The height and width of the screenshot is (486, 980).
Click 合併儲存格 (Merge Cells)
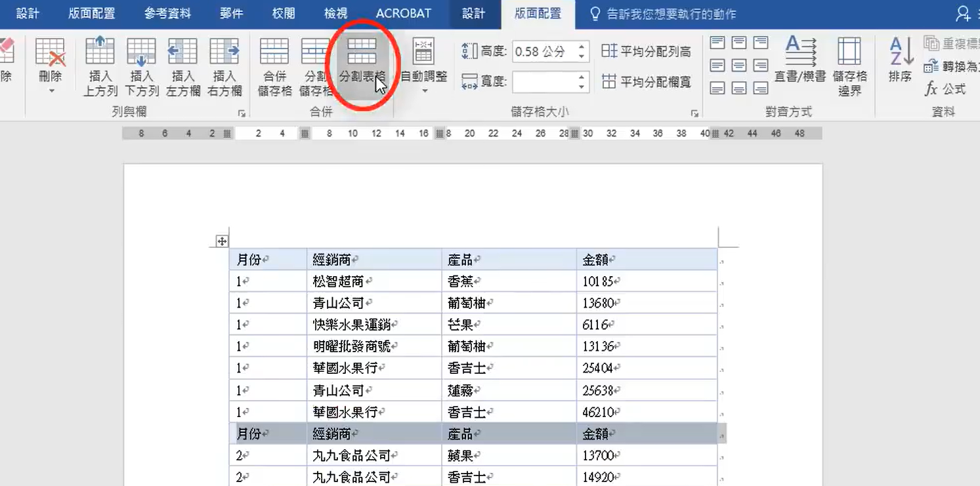[274, 68]
